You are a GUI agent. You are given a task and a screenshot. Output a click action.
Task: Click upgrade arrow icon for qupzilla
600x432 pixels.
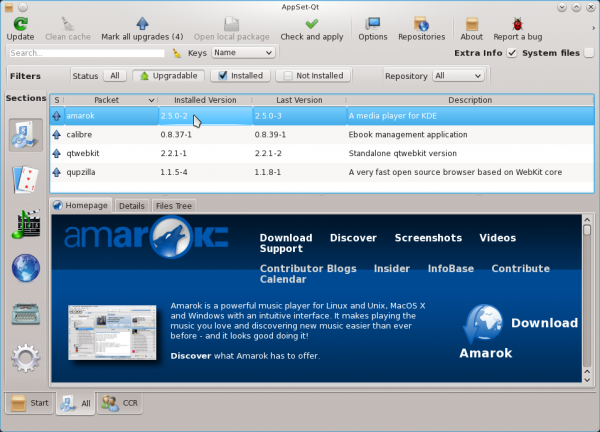click(57, 172)
